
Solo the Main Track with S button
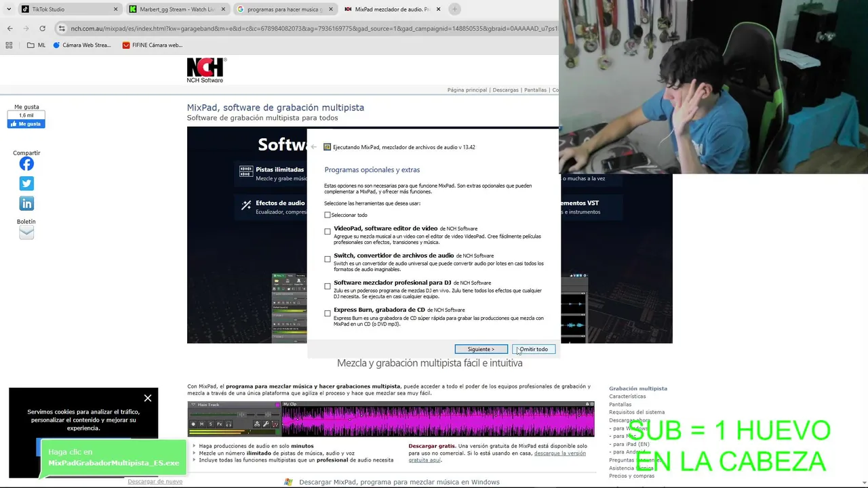211,424
